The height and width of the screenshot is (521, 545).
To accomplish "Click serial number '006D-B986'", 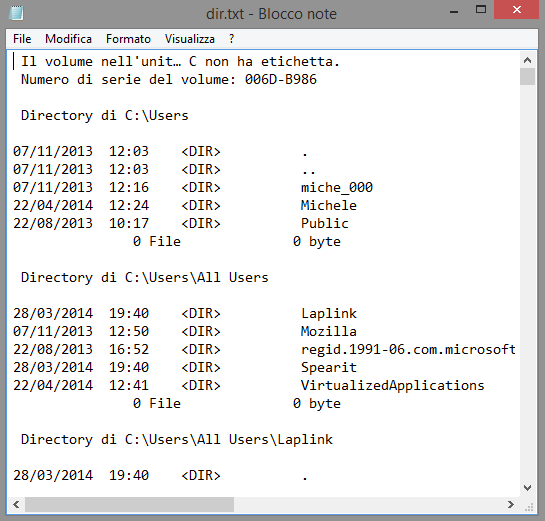I will tap(281, 80).
